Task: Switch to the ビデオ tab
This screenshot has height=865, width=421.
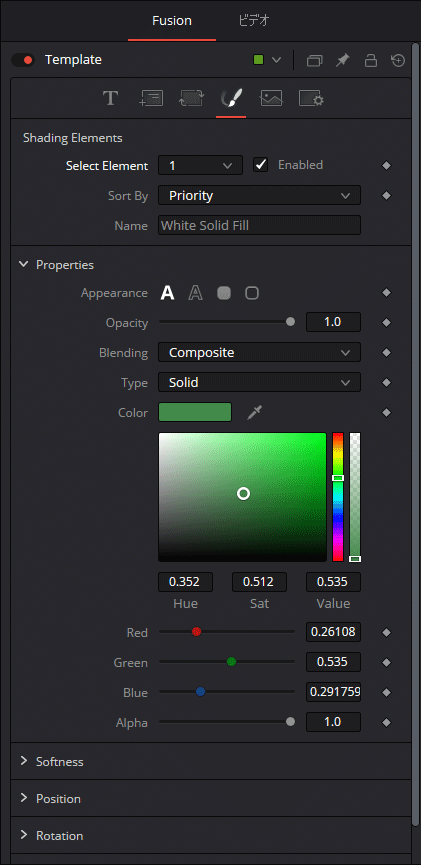Action: pyautogui.click(x=254, y=21)
